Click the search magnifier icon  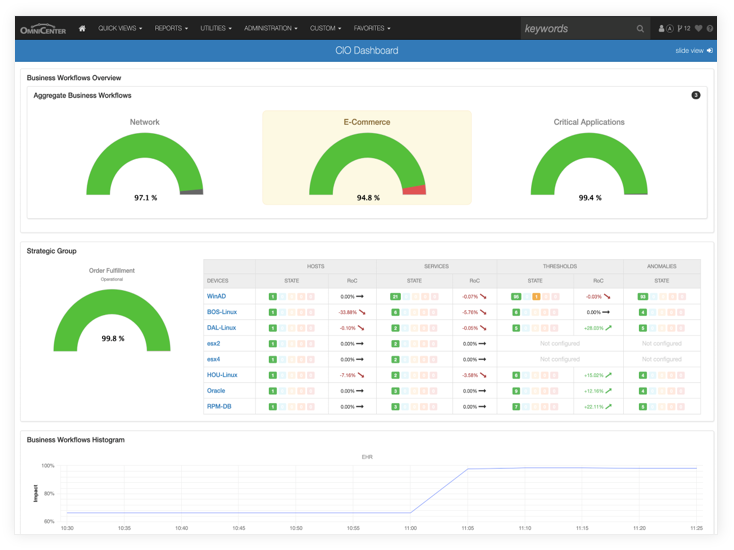pos(641,29)
